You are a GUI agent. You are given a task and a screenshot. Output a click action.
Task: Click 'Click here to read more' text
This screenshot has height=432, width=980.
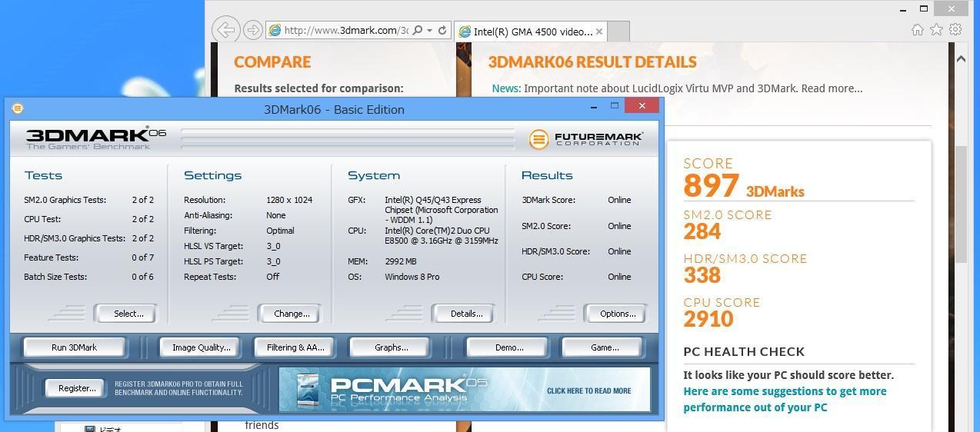pos(588,390)
